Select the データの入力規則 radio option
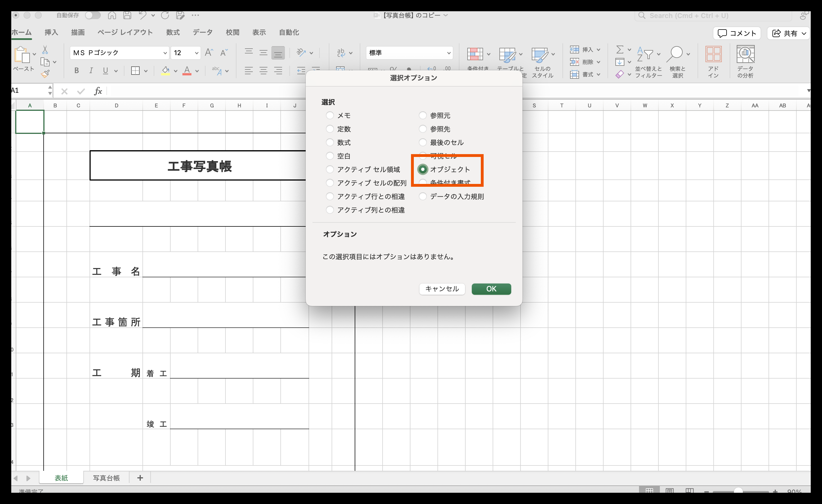822x504 pixels. coord(423,196)
